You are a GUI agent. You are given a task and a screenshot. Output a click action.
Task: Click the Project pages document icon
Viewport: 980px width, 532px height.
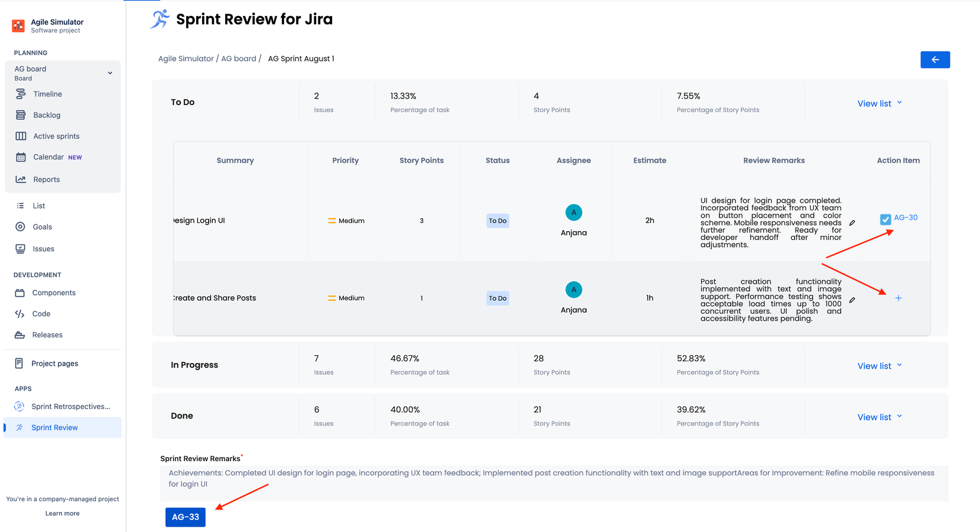[x=19, y=364]
